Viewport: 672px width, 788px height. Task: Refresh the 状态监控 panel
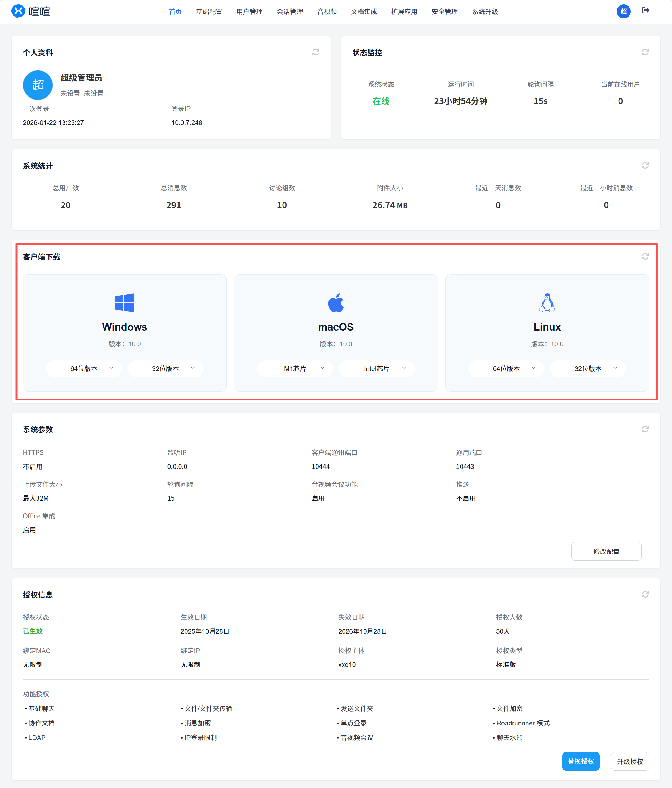645,53
